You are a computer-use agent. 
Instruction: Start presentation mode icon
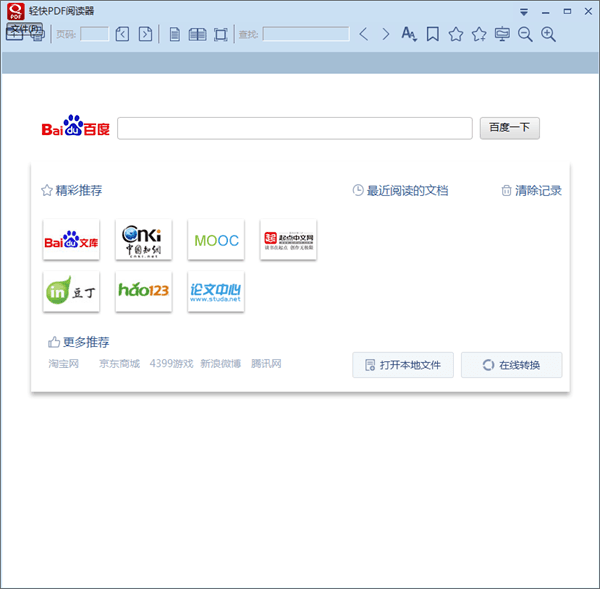click(502, 34)
